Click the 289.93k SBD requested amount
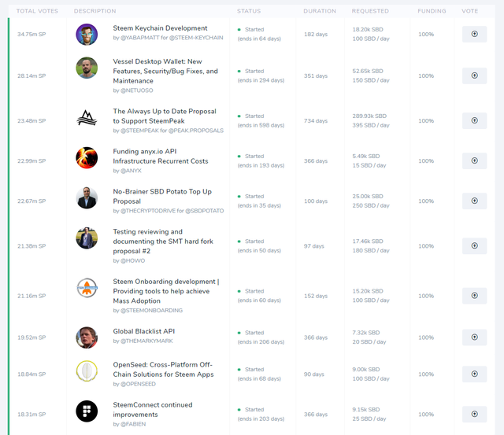 [x=369, y=116]
